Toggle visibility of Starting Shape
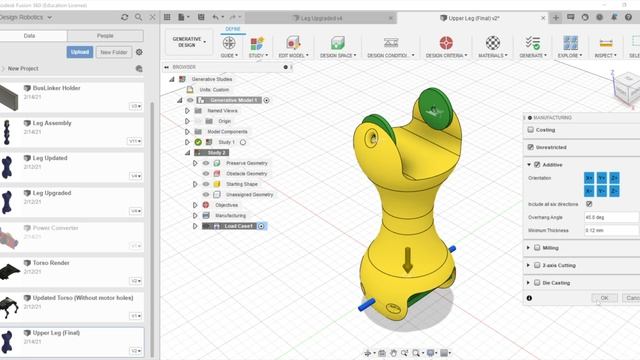The height and width of the screenshot is (360, 640). pos(206,184)
